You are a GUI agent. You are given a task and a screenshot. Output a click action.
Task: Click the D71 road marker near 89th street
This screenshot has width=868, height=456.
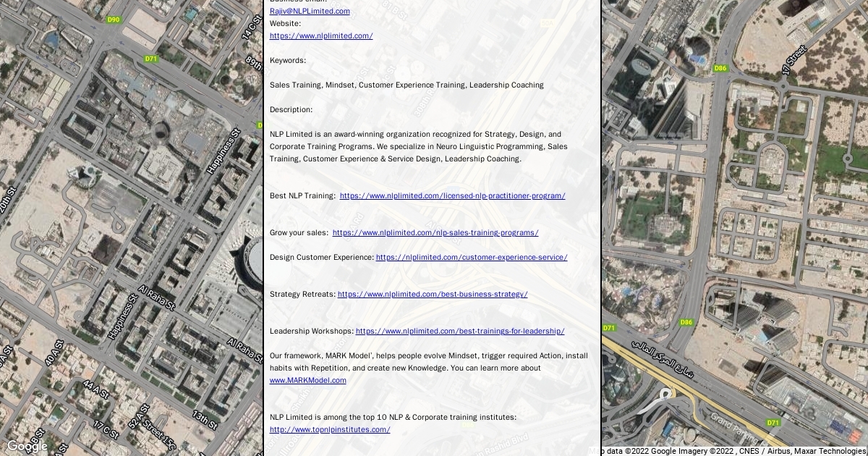click(x=151, y=59)
